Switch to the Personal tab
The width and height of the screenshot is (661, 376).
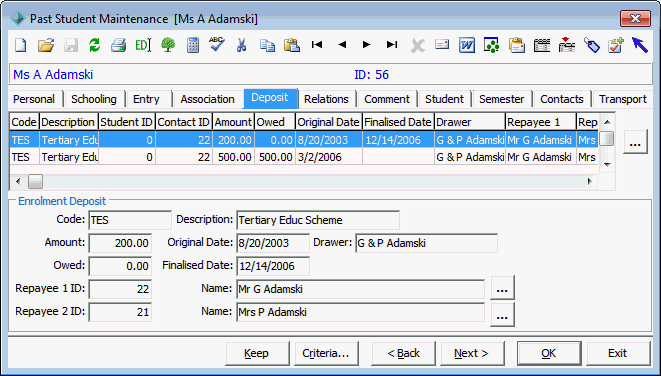(x=34, y=99)
